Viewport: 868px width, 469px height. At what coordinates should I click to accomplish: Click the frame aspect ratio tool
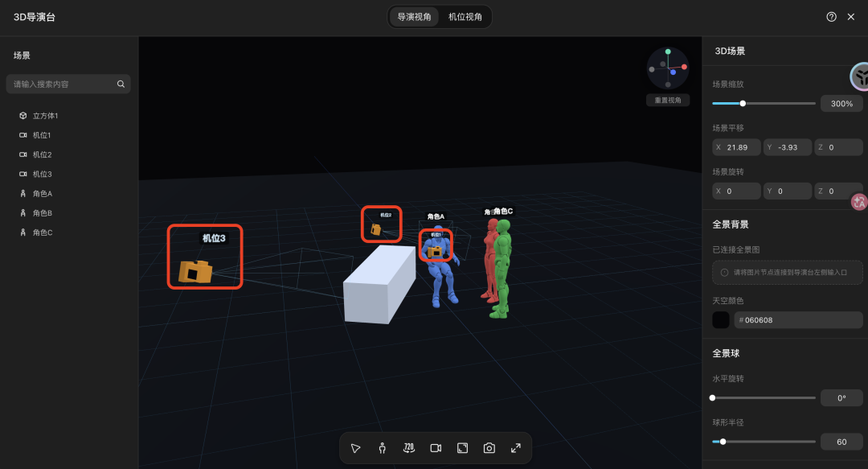[462, 448]
